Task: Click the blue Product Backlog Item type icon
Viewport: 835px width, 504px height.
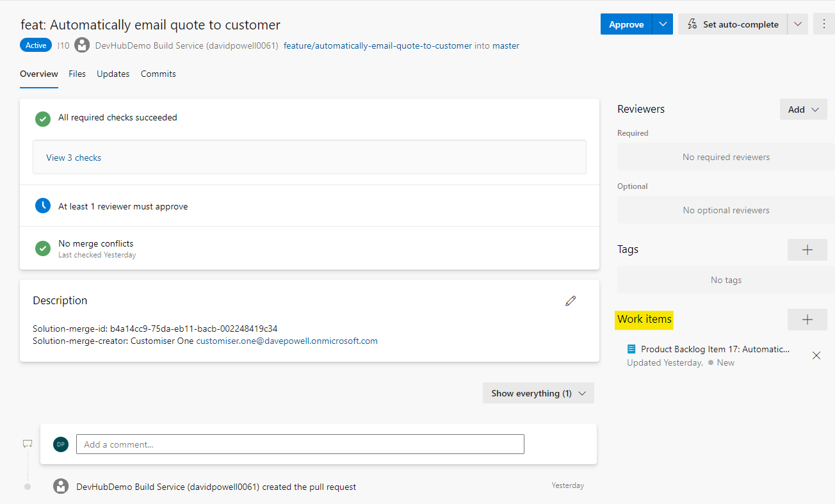Action: (631, 349)
